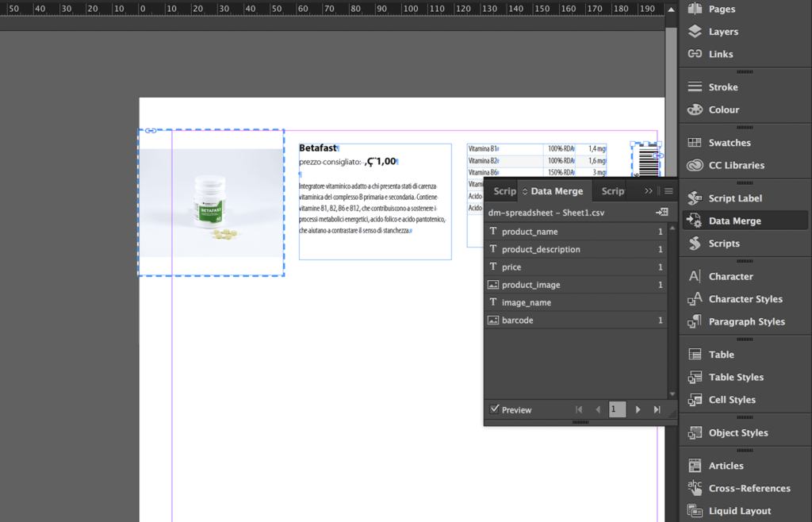Screen dimensions: 812x522
Task: Click the record number input field
Action: (x=617, y=409)
